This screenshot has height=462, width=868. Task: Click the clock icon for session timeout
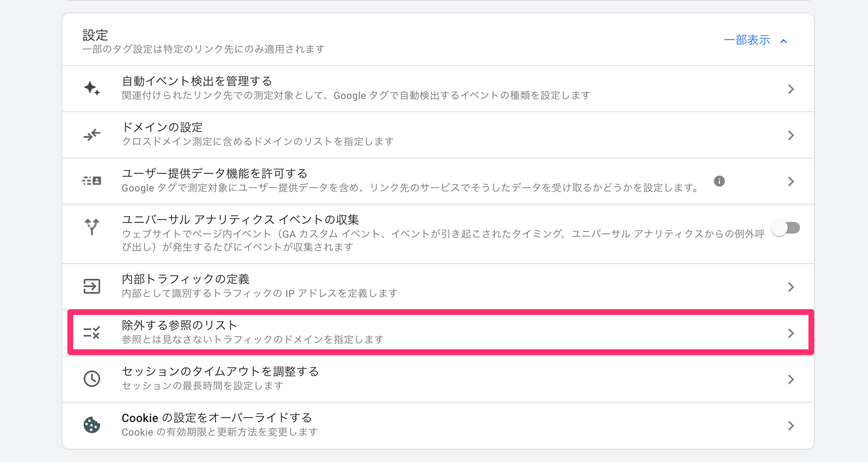coord(92,379)
